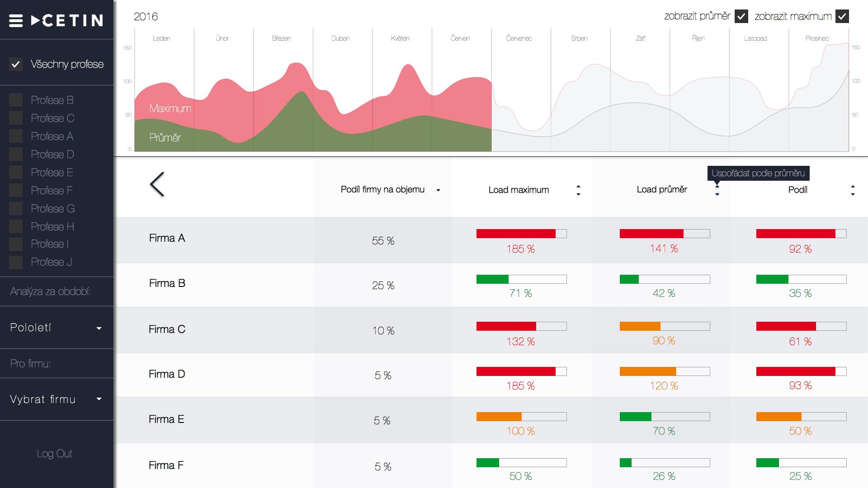Click the Uspořádat podle průměru sorting control
The height and width of the screenshot is (488, 868).
pyautogui.click(x=717, y=190)
